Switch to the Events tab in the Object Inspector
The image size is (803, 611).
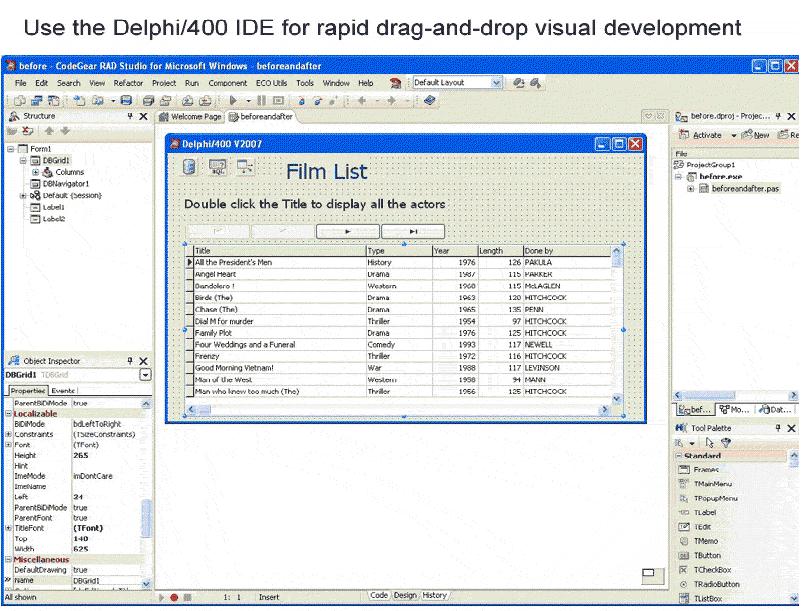[64, 391]
